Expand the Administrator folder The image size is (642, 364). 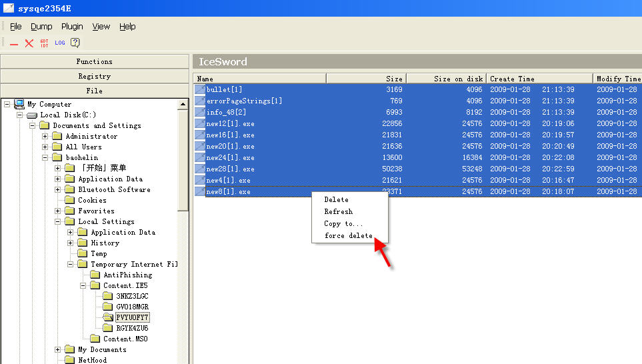pos(45,136)
